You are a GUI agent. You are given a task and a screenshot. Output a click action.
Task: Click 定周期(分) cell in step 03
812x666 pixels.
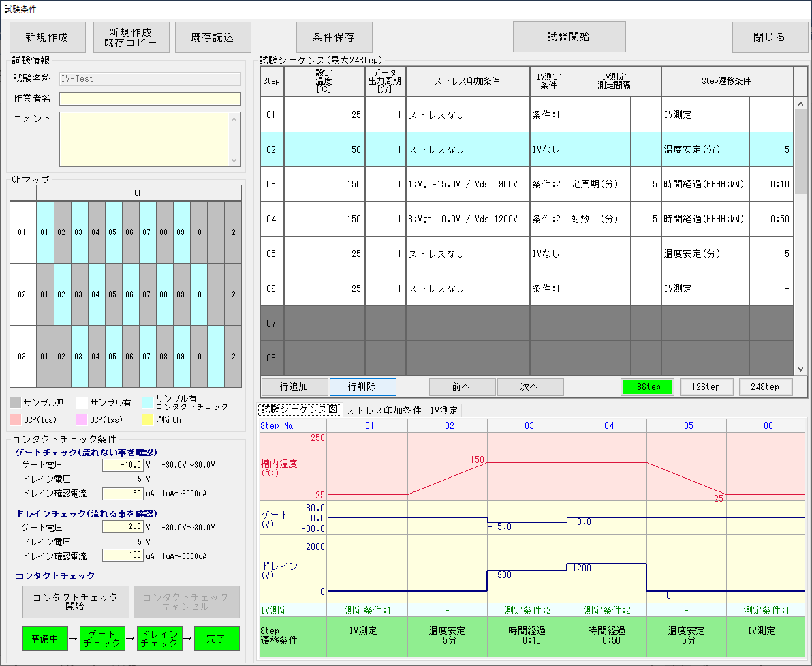(x=599, y=184)
